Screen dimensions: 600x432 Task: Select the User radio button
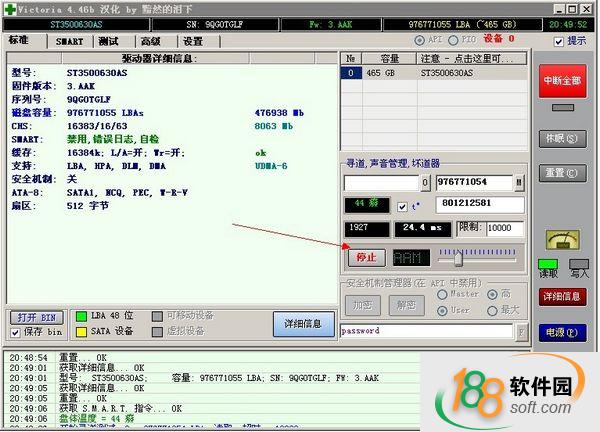(x=442, y=311)
